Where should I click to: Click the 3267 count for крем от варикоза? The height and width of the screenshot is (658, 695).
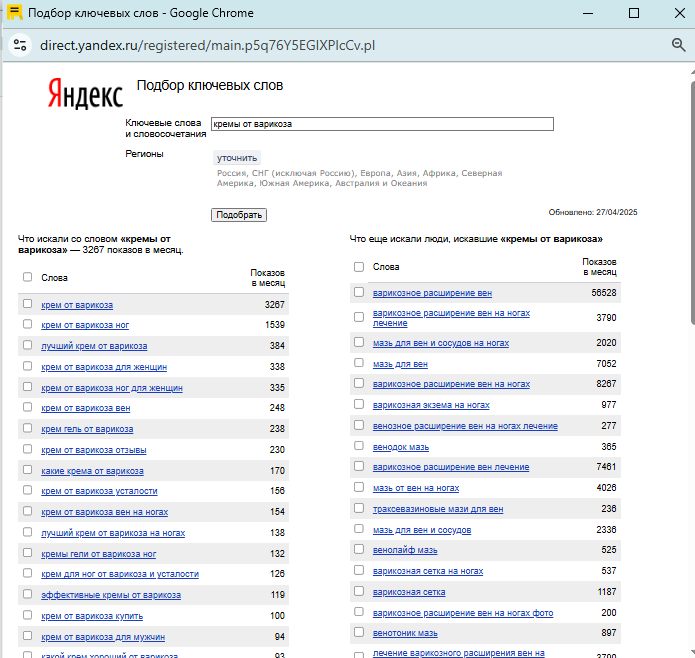pyautogui.click(x=275, y=305)
